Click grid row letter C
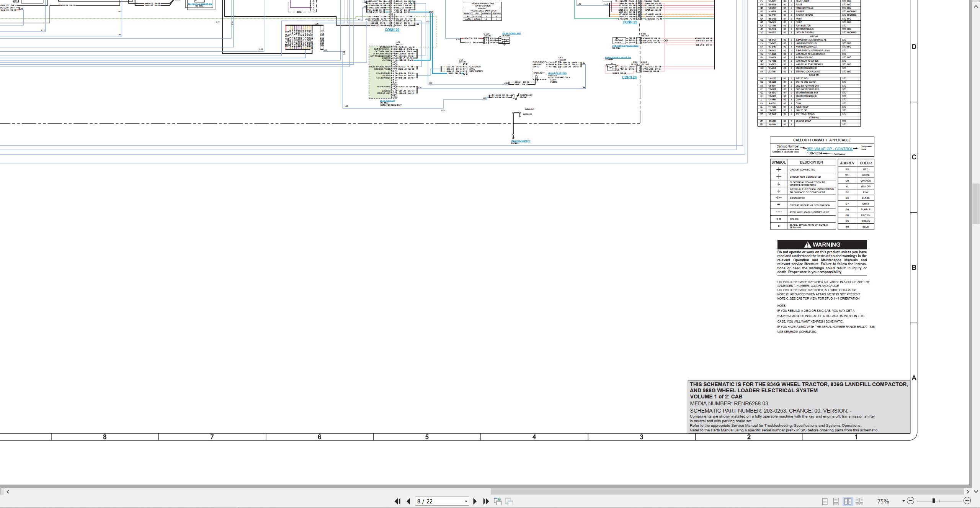980x508 pixels. pos(914,157)
